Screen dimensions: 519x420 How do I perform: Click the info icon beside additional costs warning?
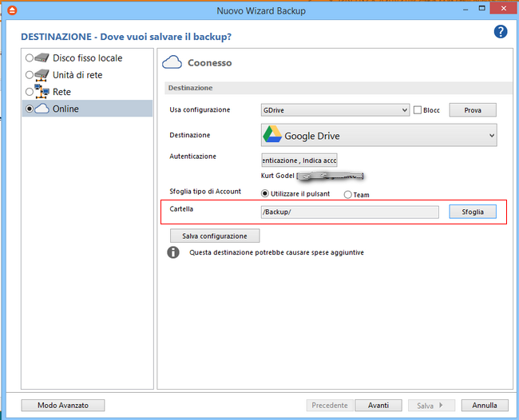(x=172, y=252)
